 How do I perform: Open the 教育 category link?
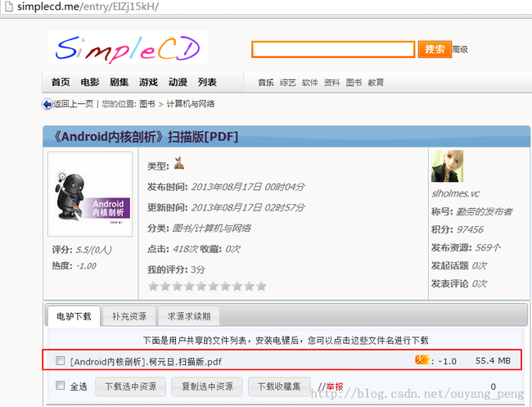coord(376,83)
